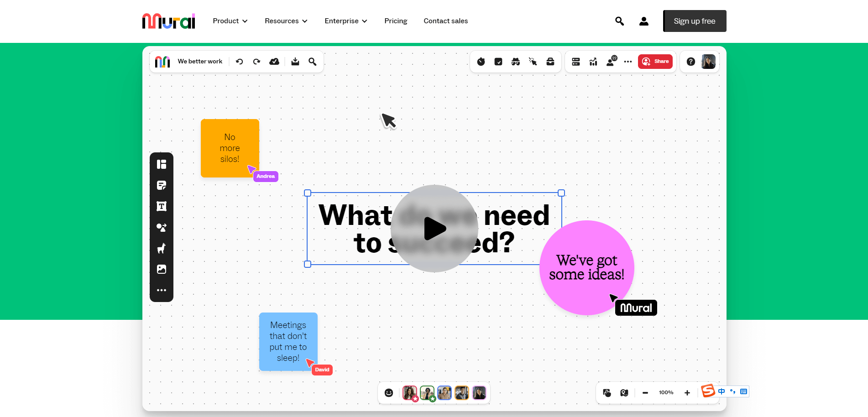The height and width of the screenshot is (417, 868).
Task: Open the Contact sales page
Action: coord(446,21)
